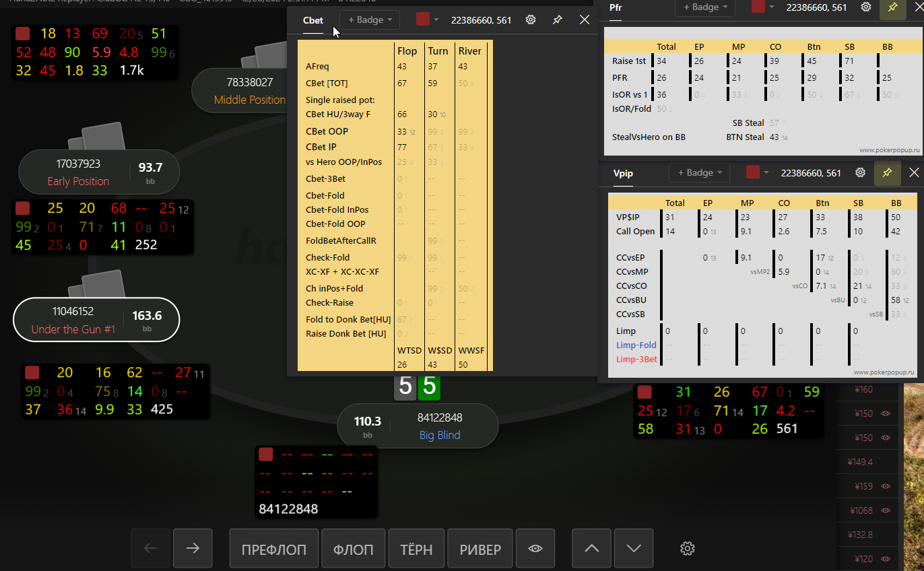Jump to ПРЕФЛОП street
This screenshot has height=571, width=924.
click(274, 549)
